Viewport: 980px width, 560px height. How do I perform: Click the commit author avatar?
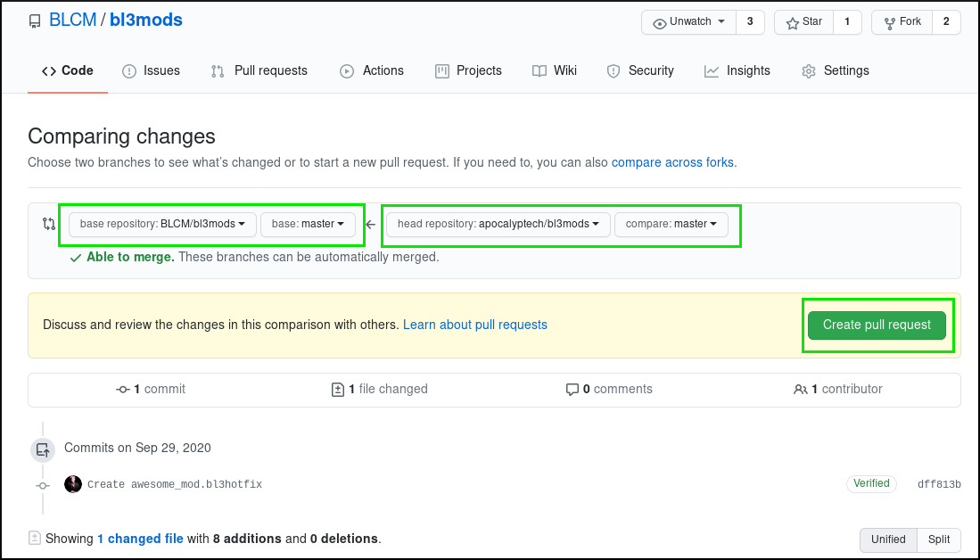click(x=73, y=484)
